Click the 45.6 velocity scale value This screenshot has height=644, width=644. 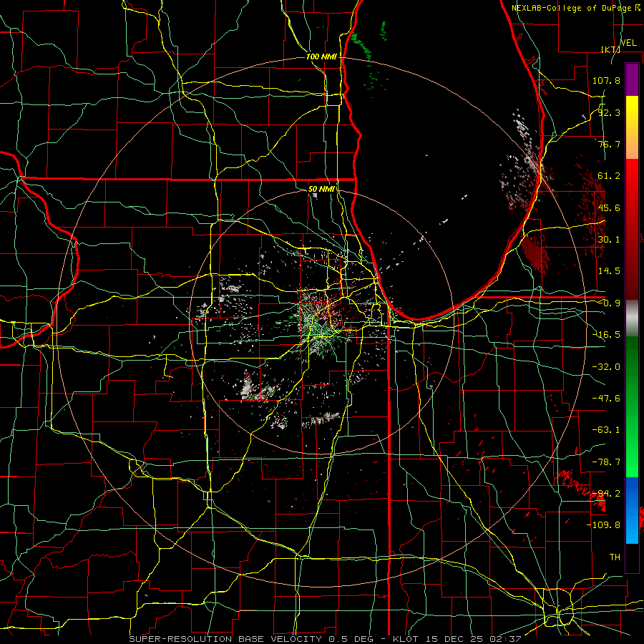(609, 208)
